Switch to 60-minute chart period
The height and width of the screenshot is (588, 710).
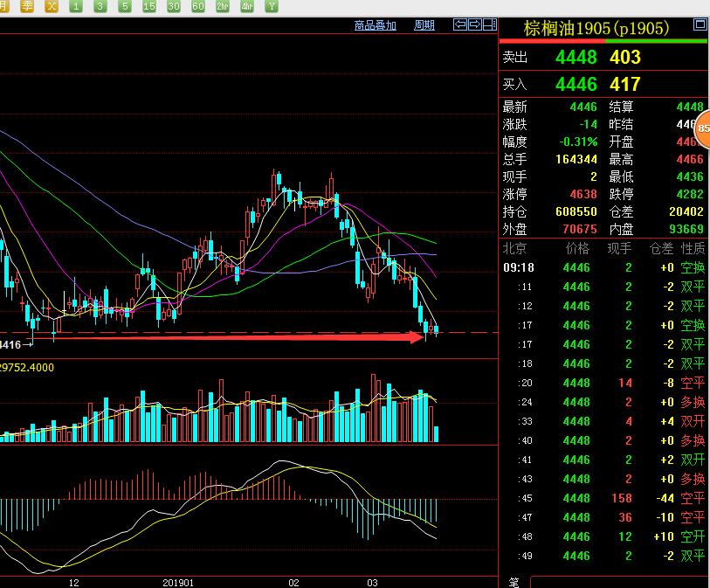199,6
